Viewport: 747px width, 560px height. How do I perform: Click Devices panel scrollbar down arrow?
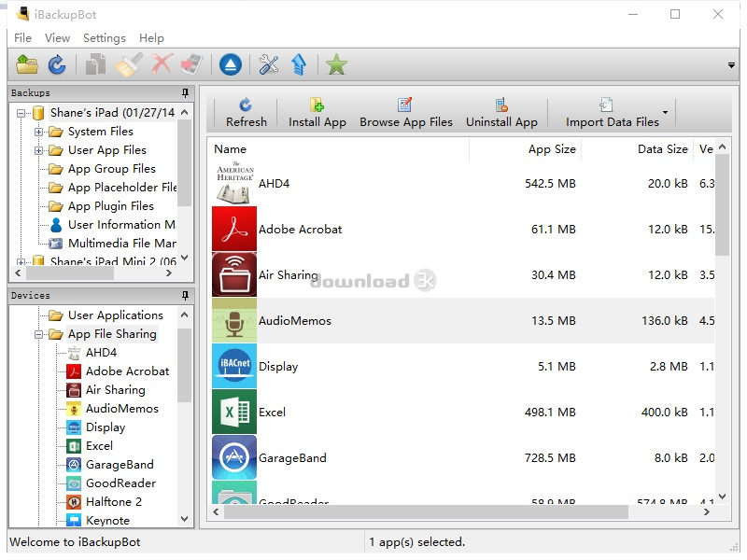[185, 519]
